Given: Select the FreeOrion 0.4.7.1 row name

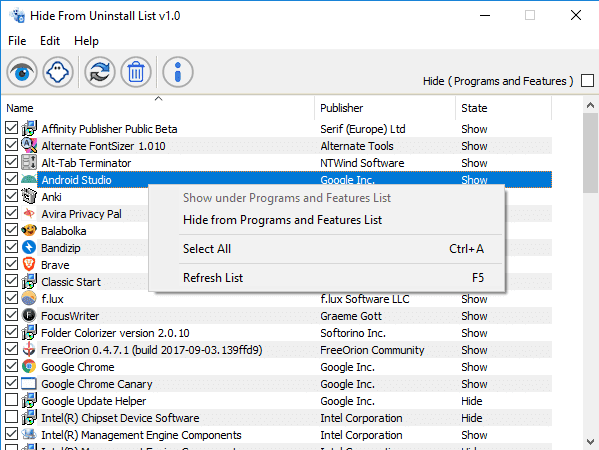Looking at the screenshot, I should [152, 350].
